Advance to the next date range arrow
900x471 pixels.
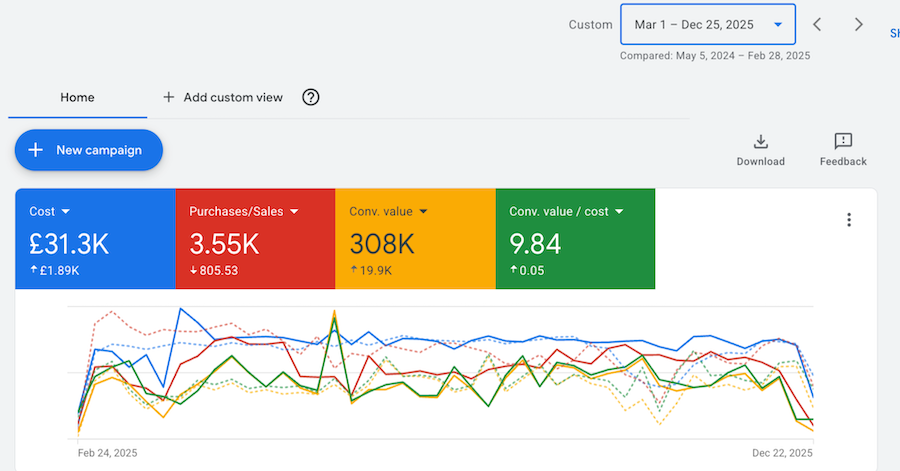(x=858, y=24)
